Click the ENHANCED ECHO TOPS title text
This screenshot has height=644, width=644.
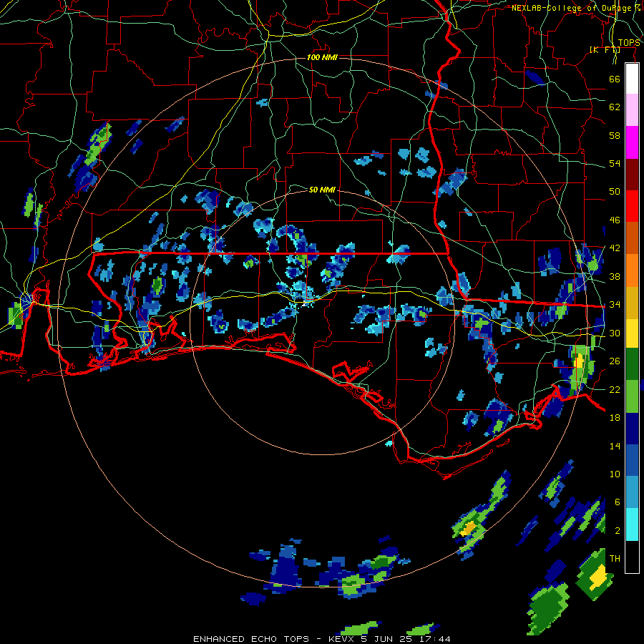(x=251, y=639)
